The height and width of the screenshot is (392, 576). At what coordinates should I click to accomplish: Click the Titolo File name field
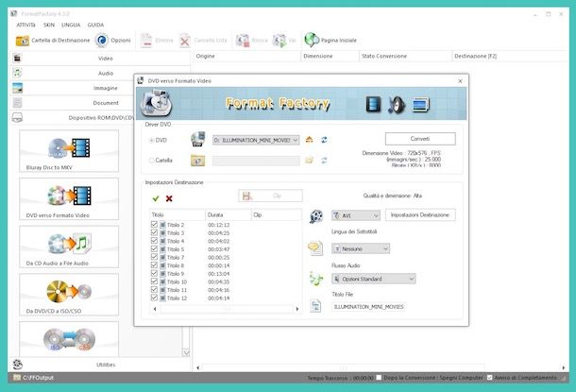368,307
